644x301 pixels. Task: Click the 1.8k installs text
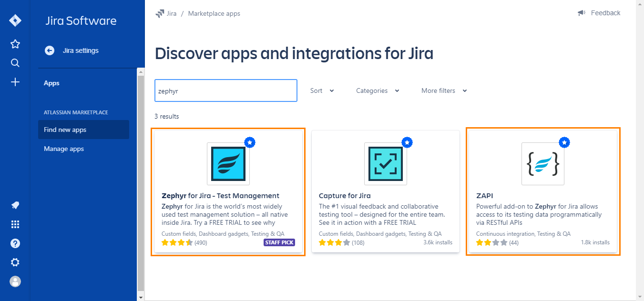(595, 242)
